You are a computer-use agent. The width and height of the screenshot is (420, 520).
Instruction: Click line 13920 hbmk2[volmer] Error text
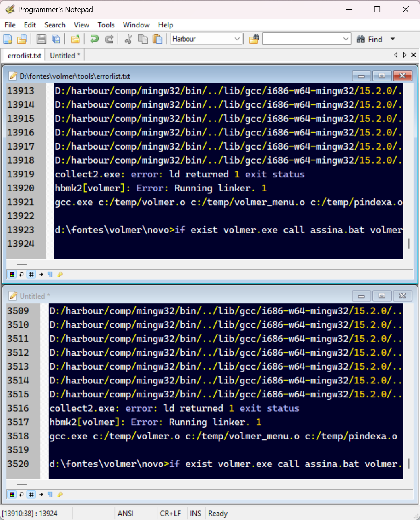tap(161, 188)
